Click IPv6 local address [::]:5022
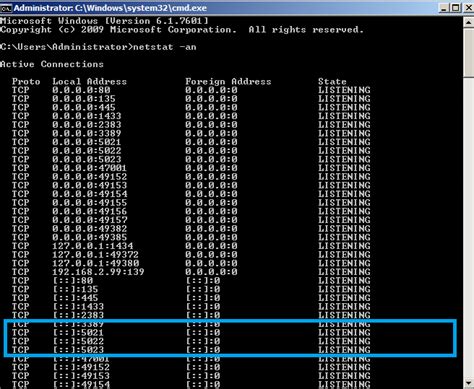 coord(78,342)
